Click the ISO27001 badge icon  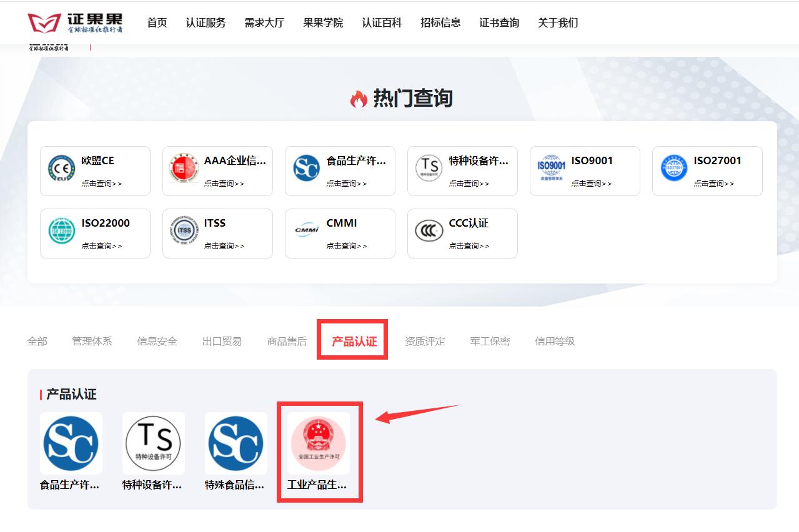pos(673,167)
